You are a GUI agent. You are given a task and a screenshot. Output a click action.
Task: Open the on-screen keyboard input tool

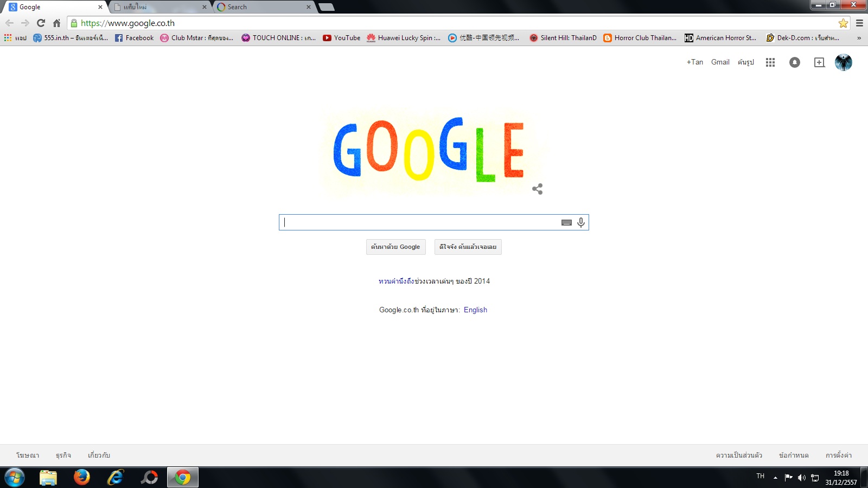[x=566, y=222]
